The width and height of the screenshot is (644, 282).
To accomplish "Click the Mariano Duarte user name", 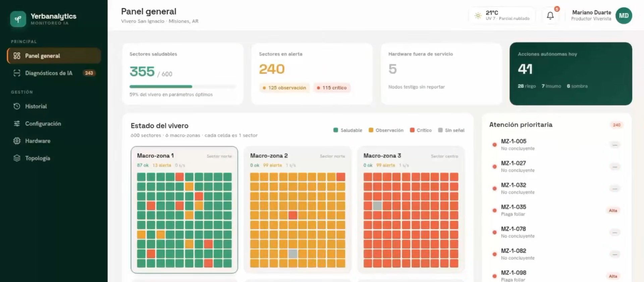I will 592,12.
